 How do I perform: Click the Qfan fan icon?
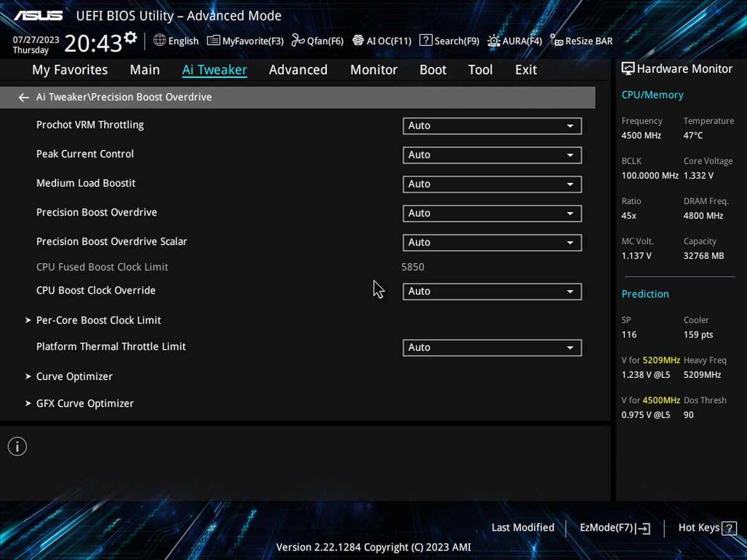click(298, 40)
